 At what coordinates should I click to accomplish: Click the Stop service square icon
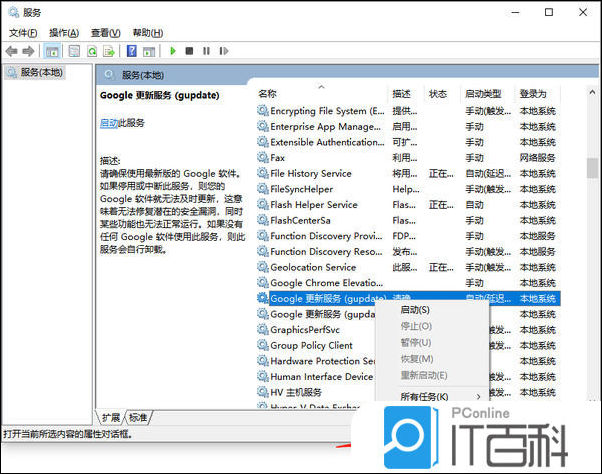(x=189, y=51)
